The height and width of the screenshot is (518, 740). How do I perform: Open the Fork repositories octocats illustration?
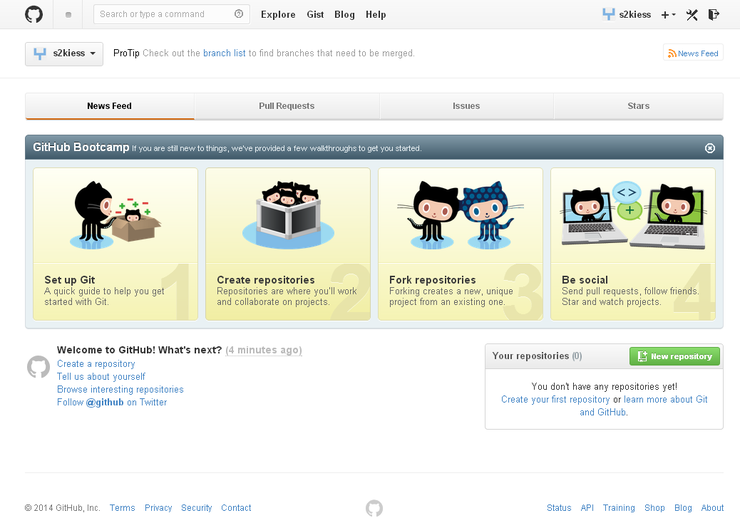coord(460,215)
